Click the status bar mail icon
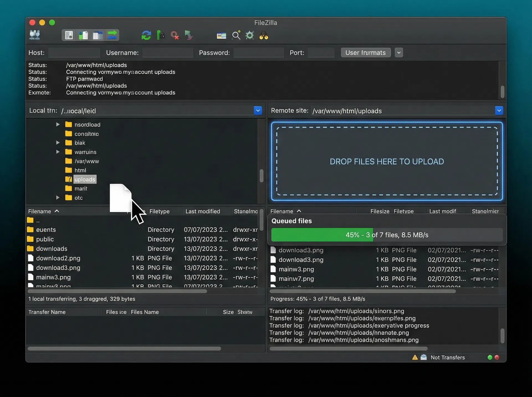This screenshot has width=532, height=397. [423, 357]
